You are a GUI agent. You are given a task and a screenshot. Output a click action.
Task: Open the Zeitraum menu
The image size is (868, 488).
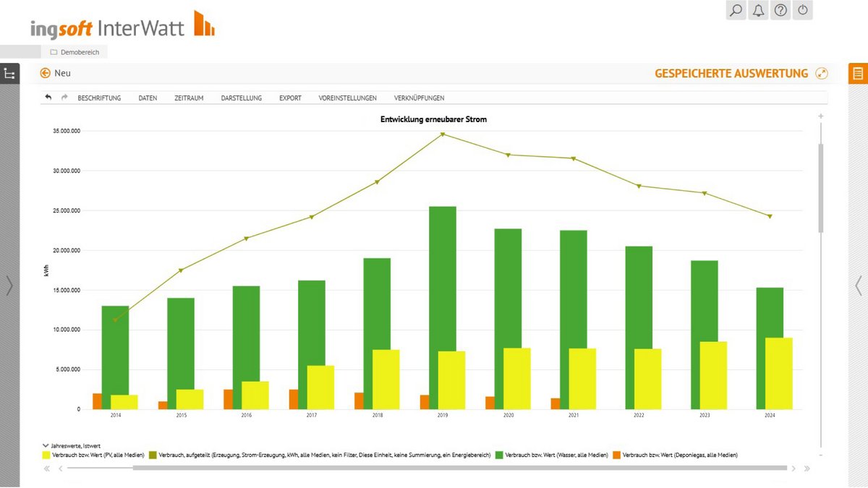(x=189, y=98)
